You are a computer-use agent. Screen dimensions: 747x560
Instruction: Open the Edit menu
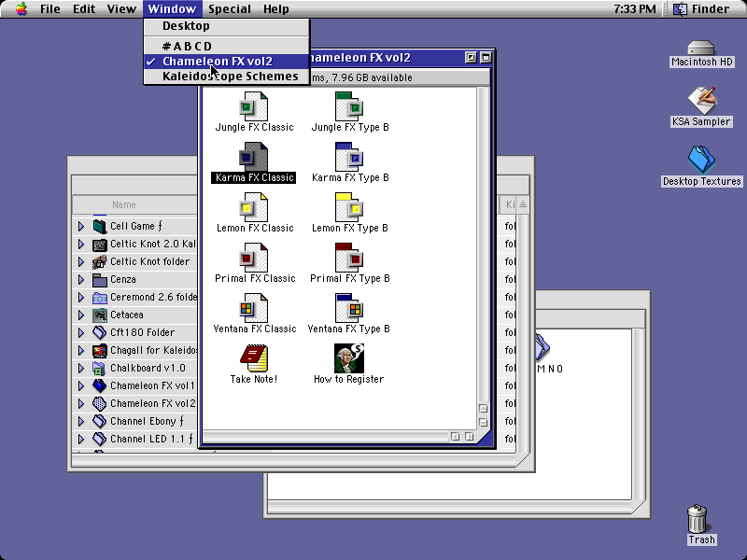click(84, 9)
